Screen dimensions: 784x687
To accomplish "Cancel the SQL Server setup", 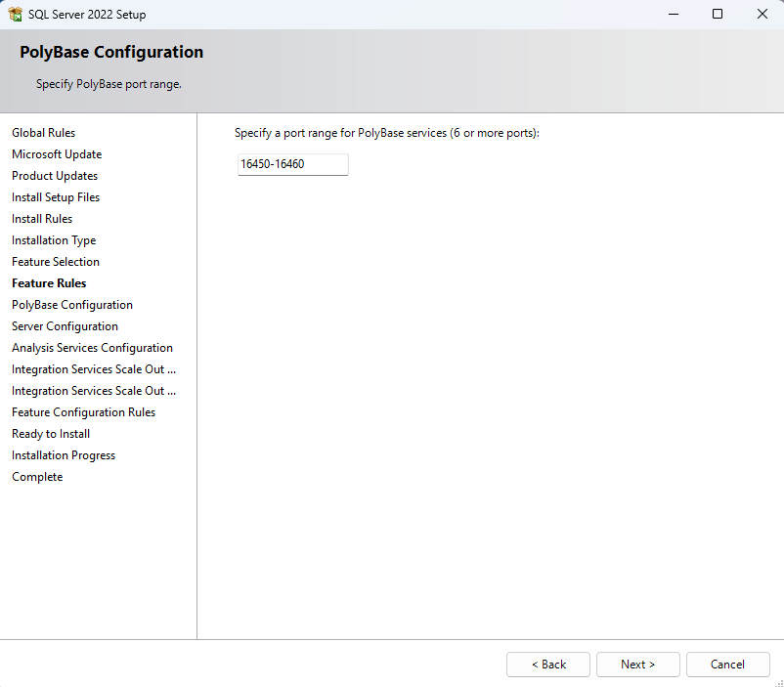I will [728, 665].
